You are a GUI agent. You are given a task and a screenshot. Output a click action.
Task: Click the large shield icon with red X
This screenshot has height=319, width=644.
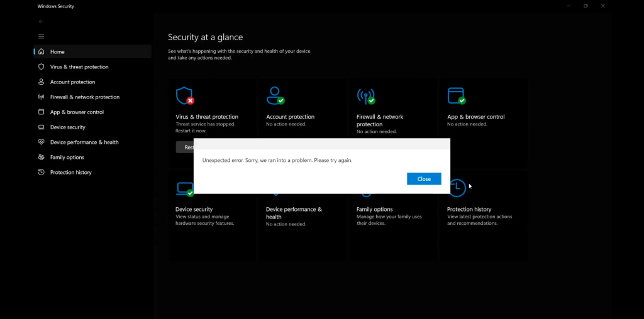click(x=185, y=95)
